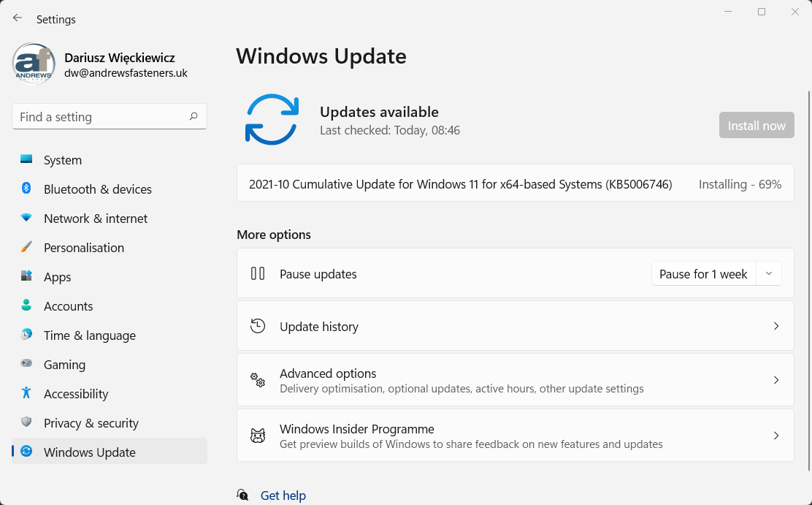Click Pause for 1 week button
This screenshot has height=505, width=812.
(x=703, y=274)
